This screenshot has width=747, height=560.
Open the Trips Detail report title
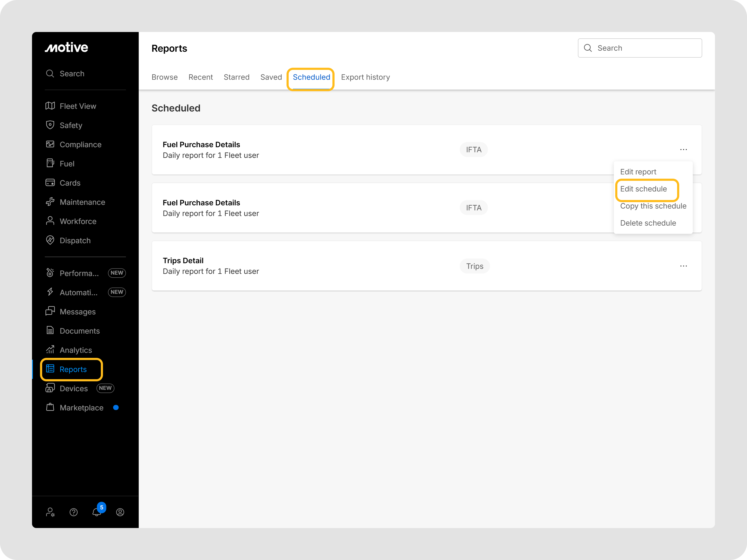[x=183, y=261]
